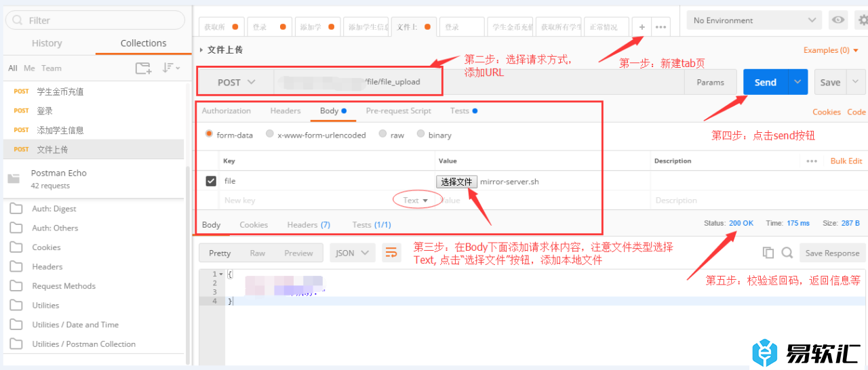Open the Send button dropdown arrow
The width and height of the screenshot is (868, 370).
(797, 82)
